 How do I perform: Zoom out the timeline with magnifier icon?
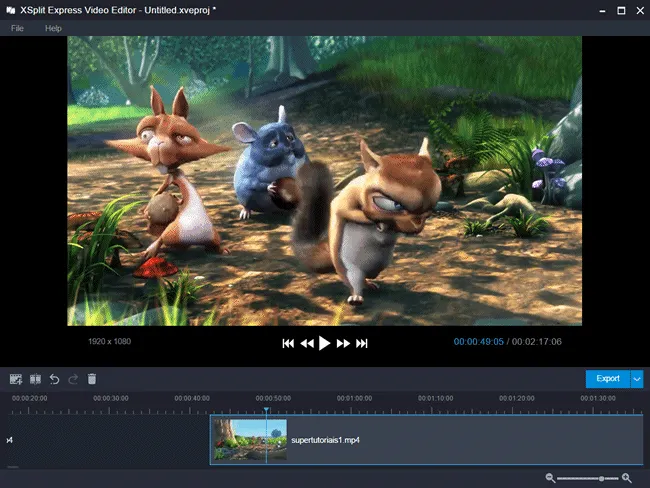coord(550,478)
